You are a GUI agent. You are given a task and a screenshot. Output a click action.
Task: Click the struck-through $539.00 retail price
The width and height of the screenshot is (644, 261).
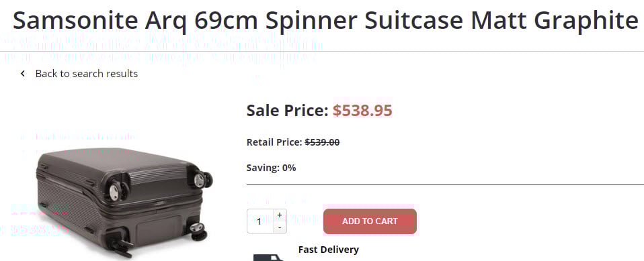(x=322, y=142)
